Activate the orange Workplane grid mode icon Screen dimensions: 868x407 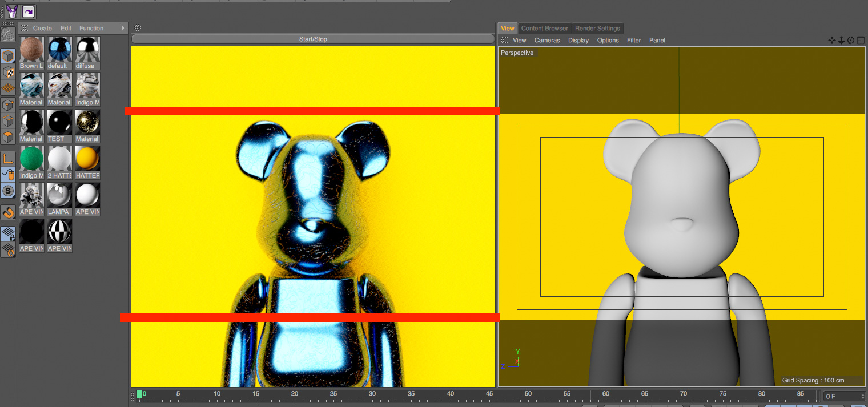point(8,88)
